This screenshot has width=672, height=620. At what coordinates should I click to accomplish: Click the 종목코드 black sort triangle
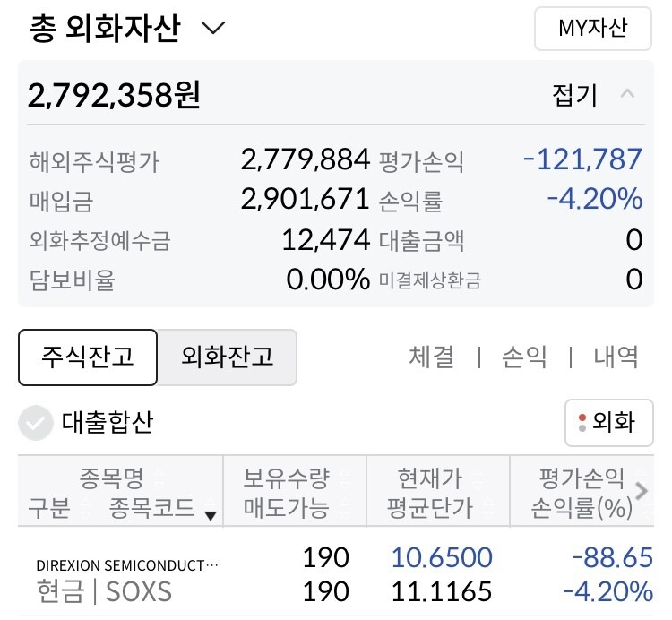(210, 515)
